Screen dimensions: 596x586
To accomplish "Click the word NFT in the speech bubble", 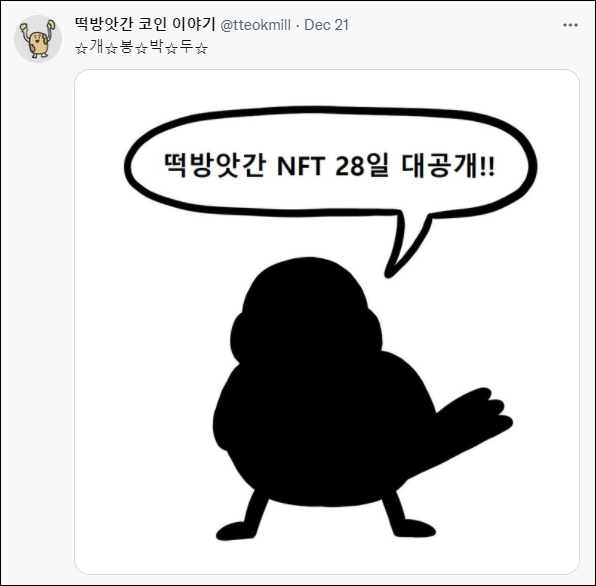I will point(301,166).
